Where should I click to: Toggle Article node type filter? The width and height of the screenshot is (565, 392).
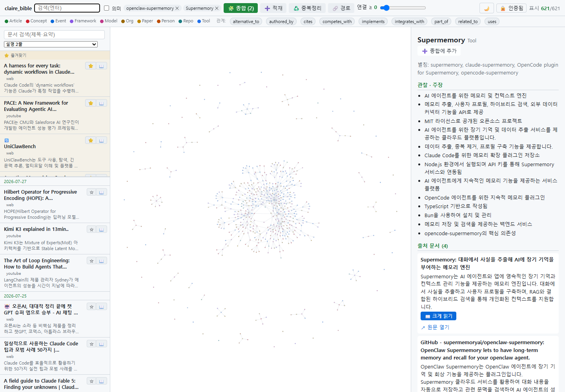13,21
